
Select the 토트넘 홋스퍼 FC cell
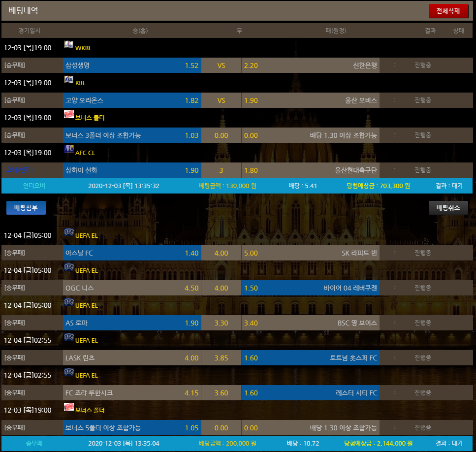tap(310, 358)
